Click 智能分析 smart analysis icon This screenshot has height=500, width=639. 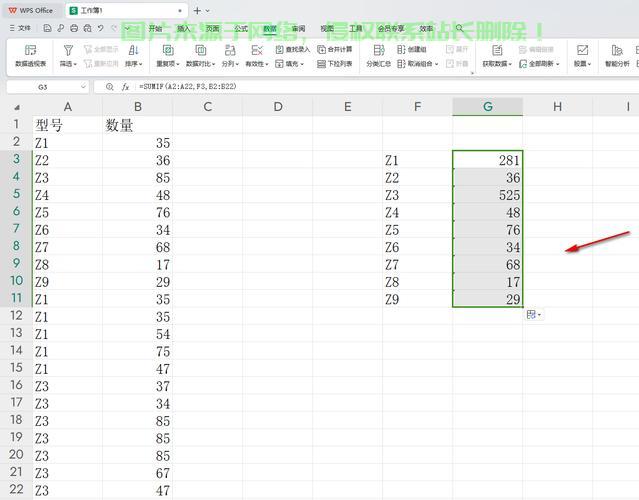[x=617, y=51]
